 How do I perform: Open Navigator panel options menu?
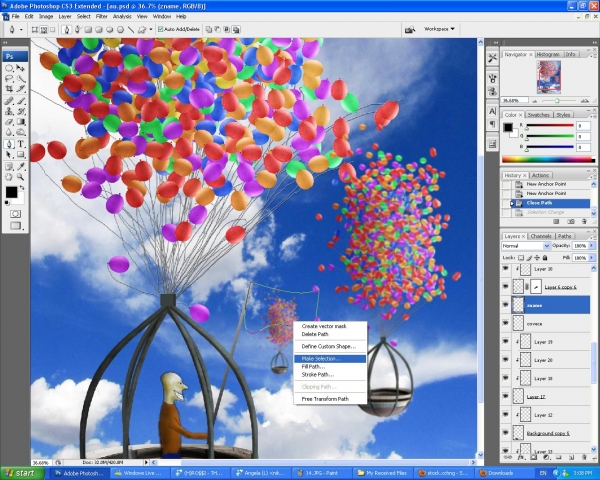coord(594,55)
